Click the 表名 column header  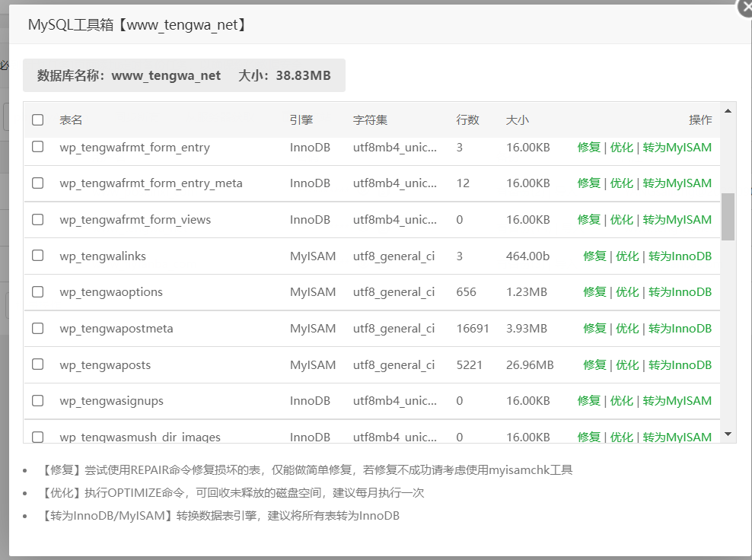point(71,119)
